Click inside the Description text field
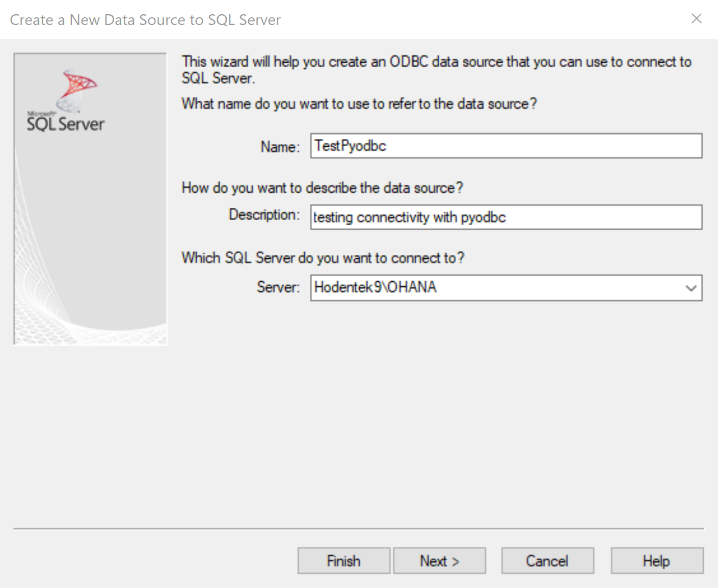 click(x=504, y=217)
